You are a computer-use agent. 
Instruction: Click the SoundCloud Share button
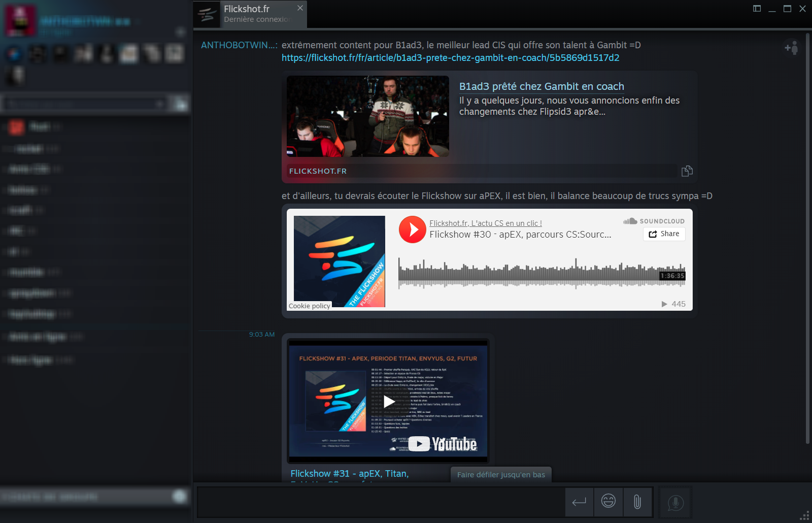(x=664, y=234)
